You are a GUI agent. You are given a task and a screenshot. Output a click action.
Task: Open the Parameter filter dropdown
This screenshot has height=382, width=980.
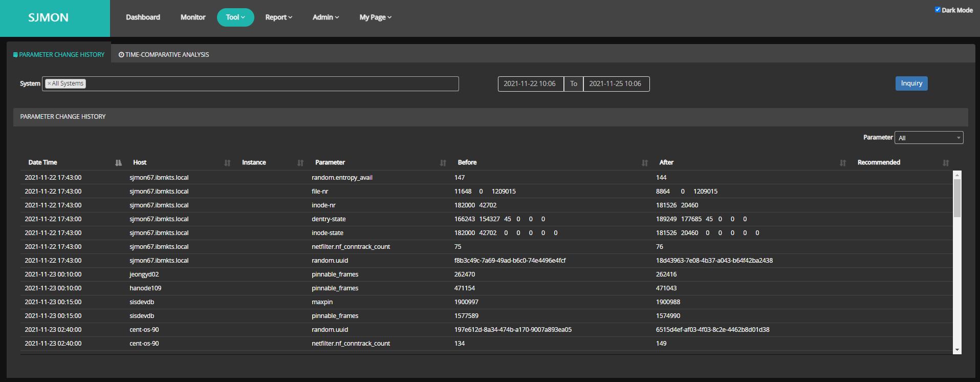pyautogui.click(x=928, y=138)
